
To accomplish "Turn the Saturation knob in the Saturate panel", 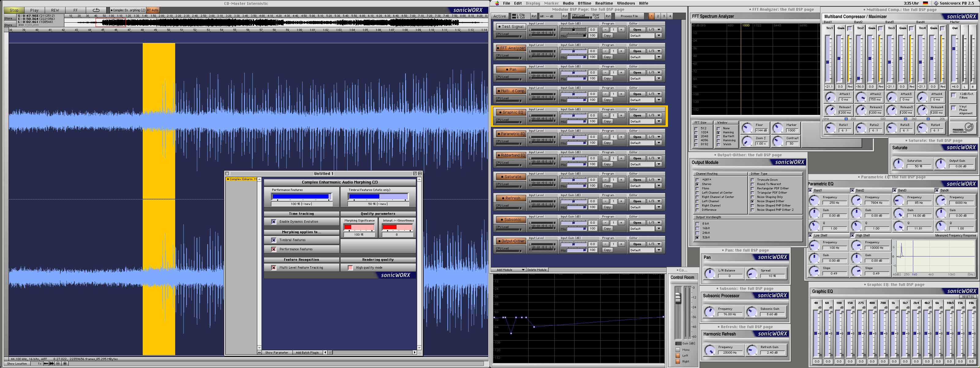I will pos(898,164).
